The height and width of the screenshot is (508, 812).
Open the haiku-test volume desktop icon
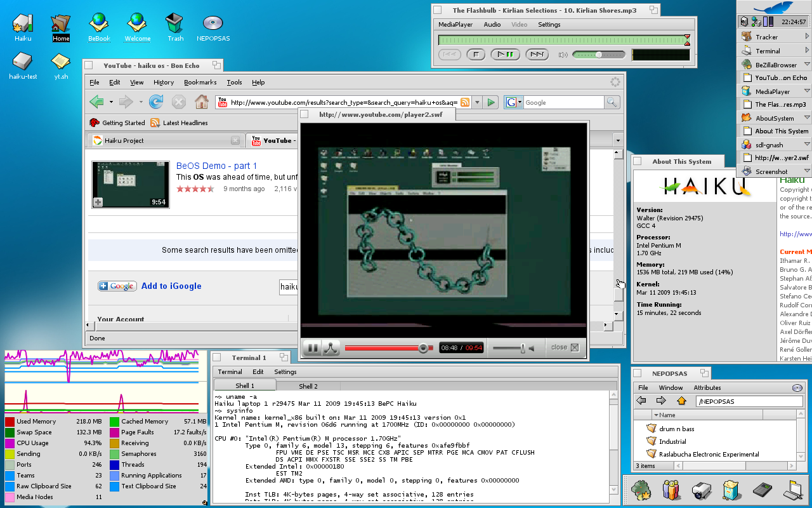coord(23,62)
